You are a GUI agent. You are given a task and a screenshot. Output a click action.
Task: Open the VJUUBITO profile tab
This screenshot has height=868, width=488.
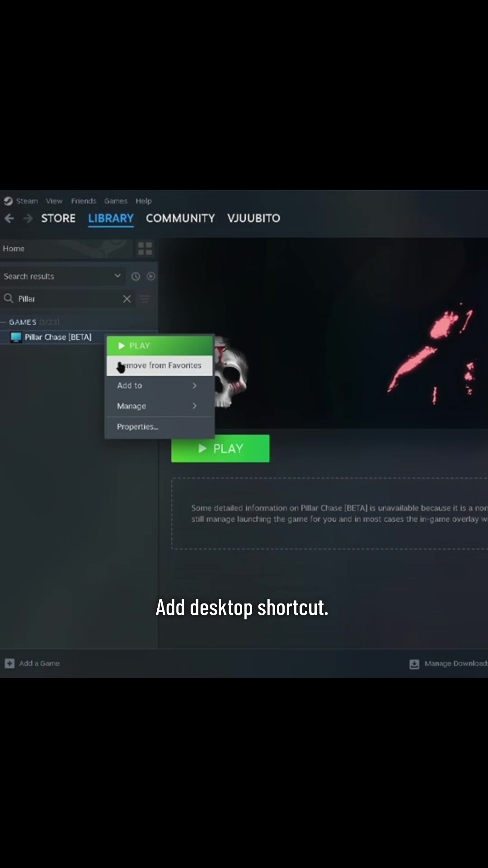click(x=253, y=218)
